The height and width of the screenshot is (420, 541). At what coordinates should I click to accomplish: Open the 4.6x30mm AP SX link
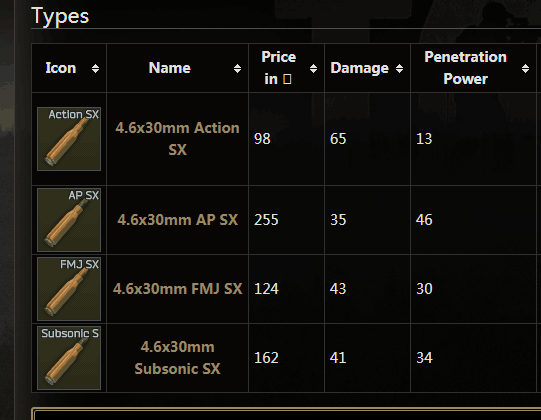[x=177, y=220]
